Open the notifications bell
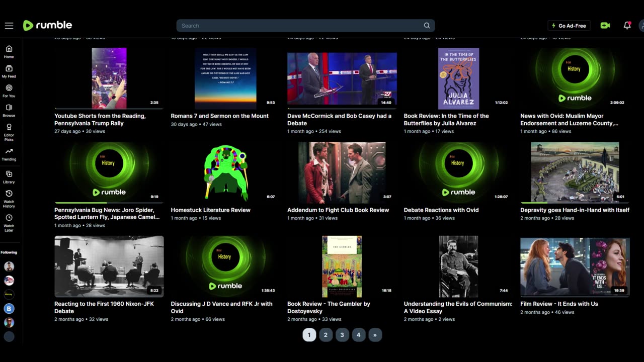The width and height of the screenshot is (644, 362). point(627,26)
